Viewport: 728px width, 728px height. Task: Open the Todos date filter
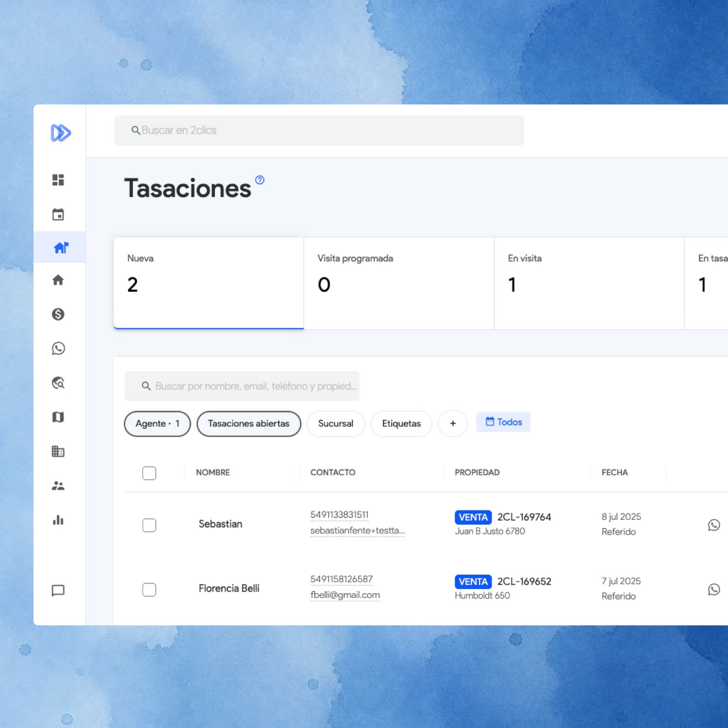(503, 422)
